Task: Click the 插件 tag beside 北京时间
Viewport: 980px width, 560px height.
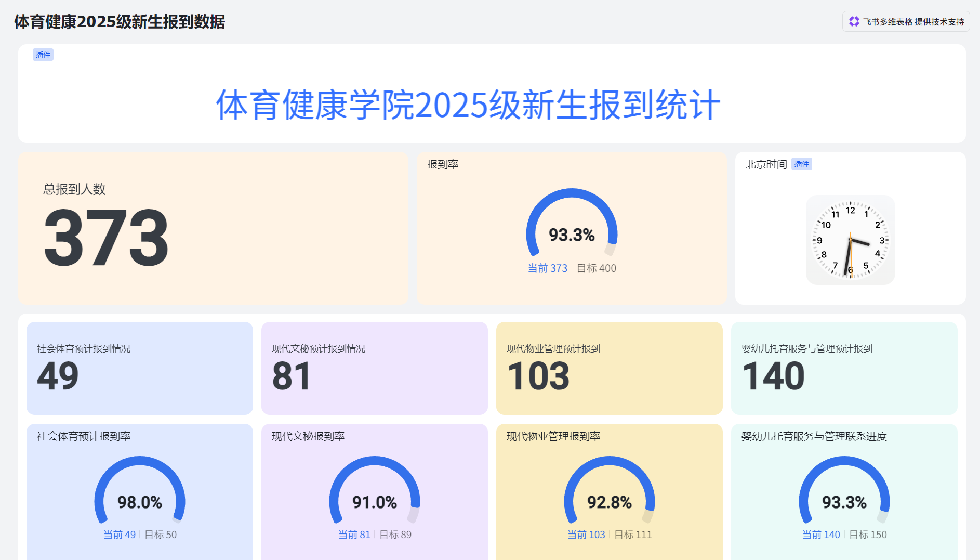Action: [801, 164]
